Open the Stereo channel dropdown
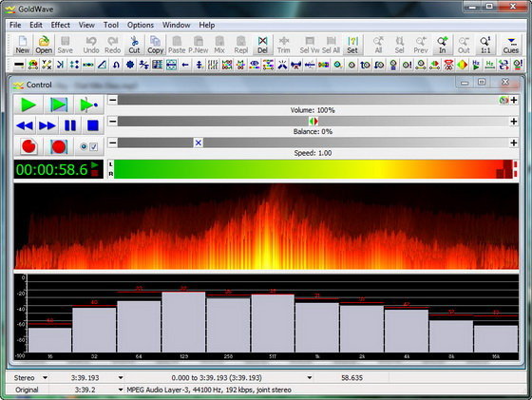The width and height of the screenshot is (532, 400). click(45, 377)
